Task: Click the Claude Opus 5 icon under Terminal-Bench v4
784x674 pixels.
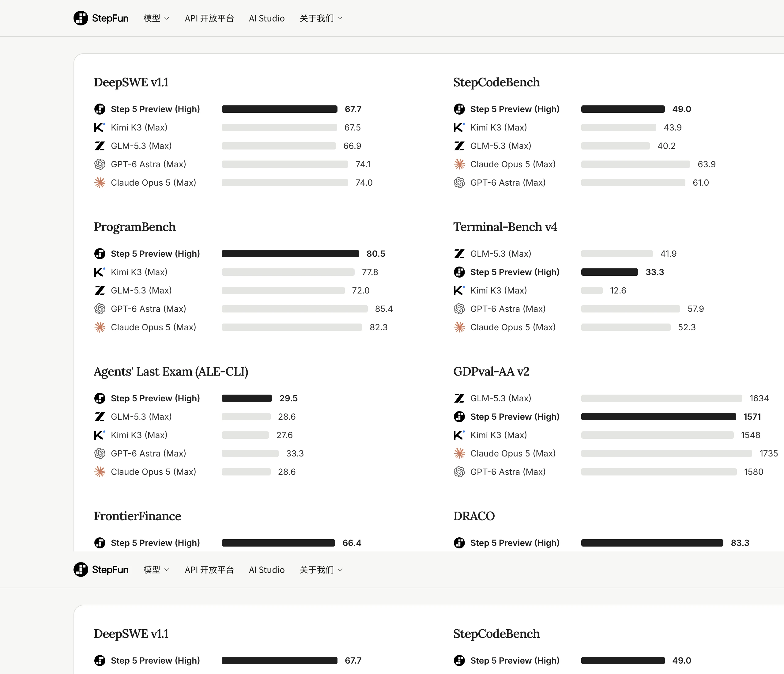Action: [x=459, y=328]
